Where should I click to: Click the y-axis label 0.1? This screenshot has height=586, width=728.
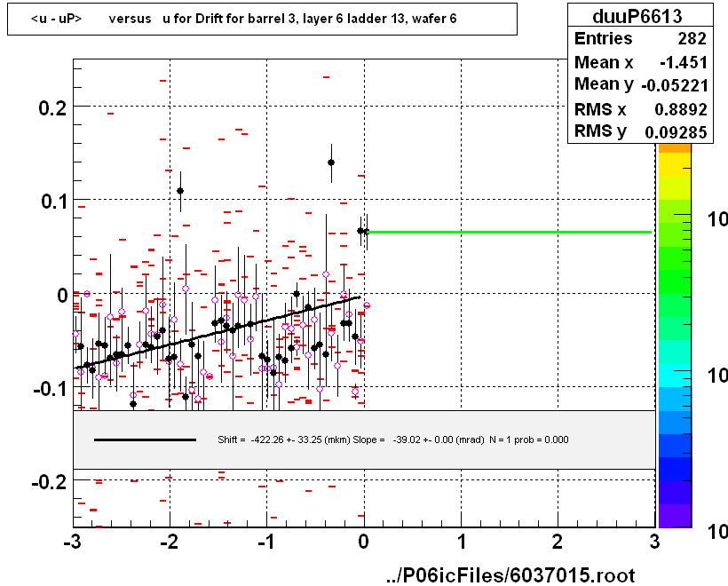54,202
